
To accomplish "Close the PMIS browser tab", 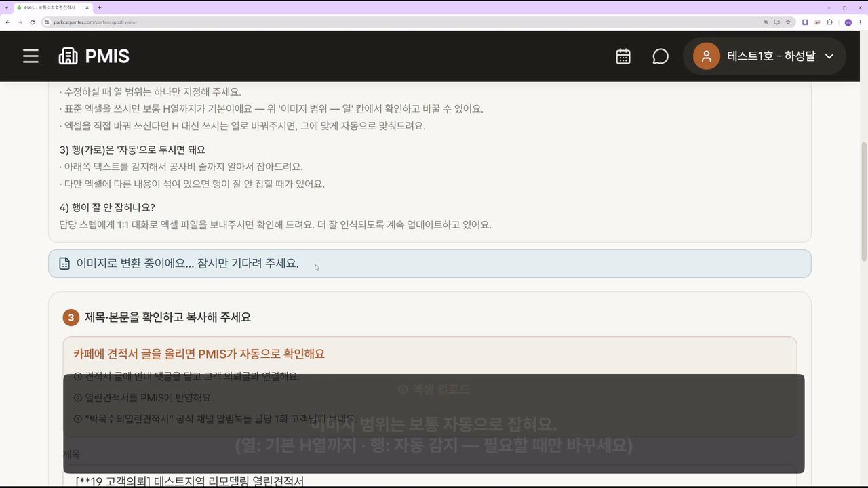I will [x=87, y=7].
